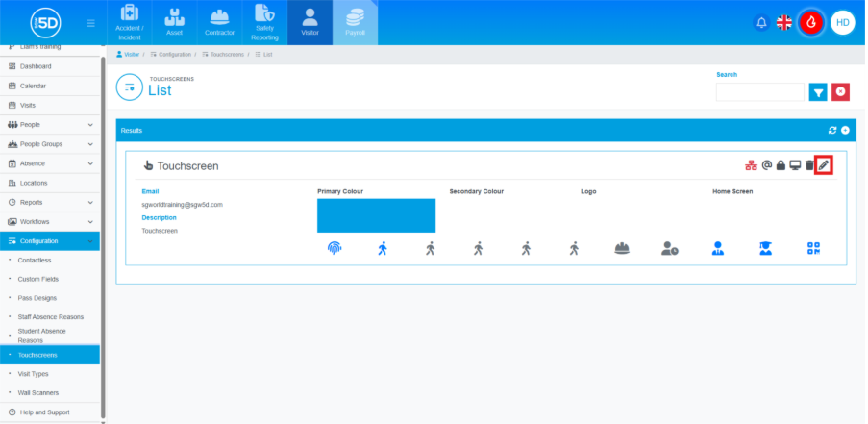This screenshot has height=424, width=868.
Task: Change language via UK flag
Action: pos(783,23)
